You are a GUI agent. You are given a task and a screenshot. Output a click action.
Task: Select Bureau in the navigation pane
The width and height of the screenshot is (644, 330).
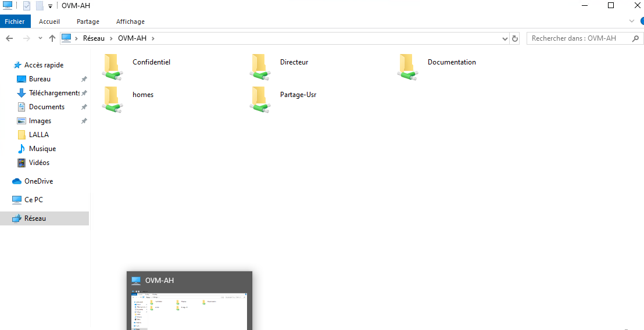tap(40, 79)
